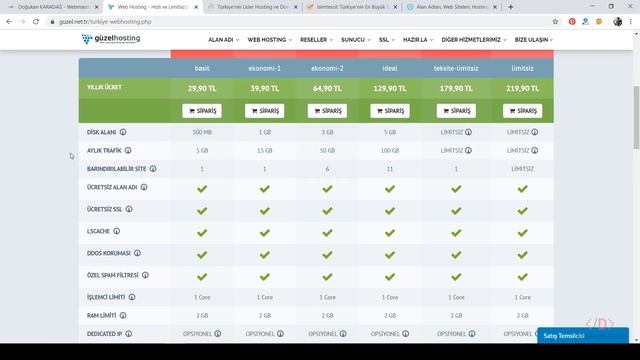Click the info icon beside AYLIK TRAFİK
The width and height of the screenshot is (640, 360).
128,150
